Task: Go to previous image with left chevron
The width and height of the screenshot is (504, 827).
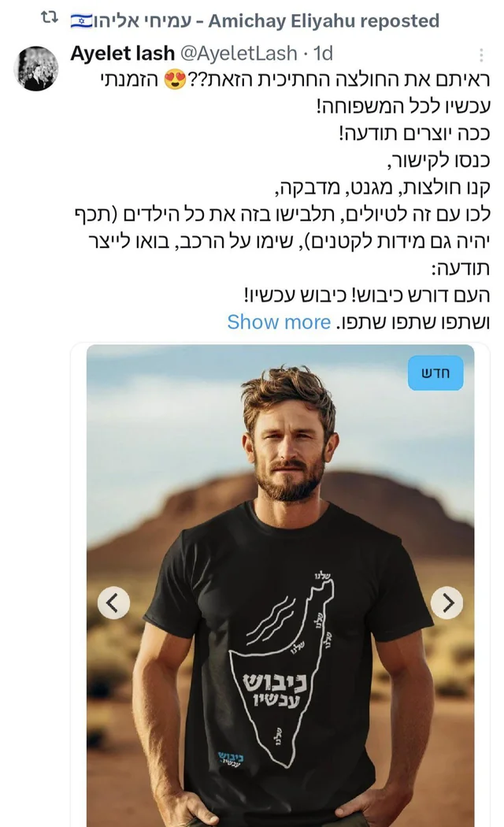Action: pos(113,603)
